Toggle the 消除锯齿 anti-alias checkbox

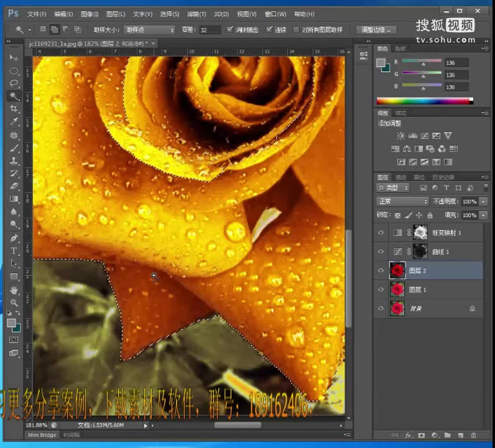[230, 29]
